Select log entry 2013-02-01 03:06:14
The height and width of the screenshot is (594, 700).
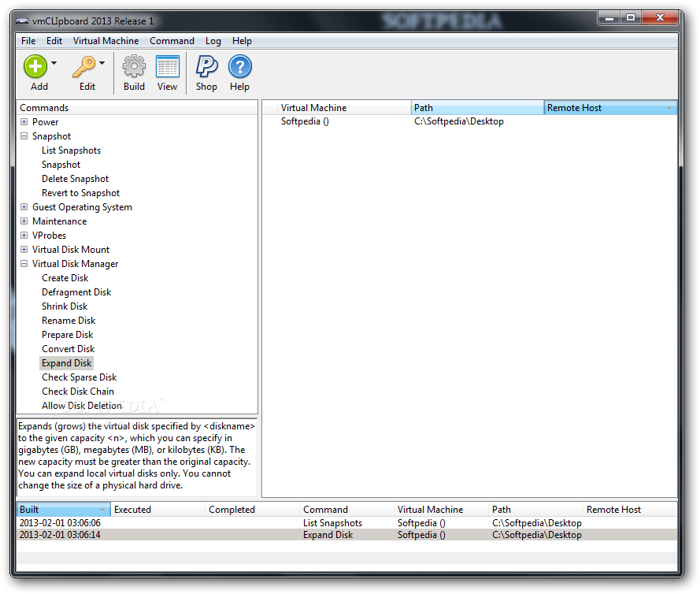[347, 535]
